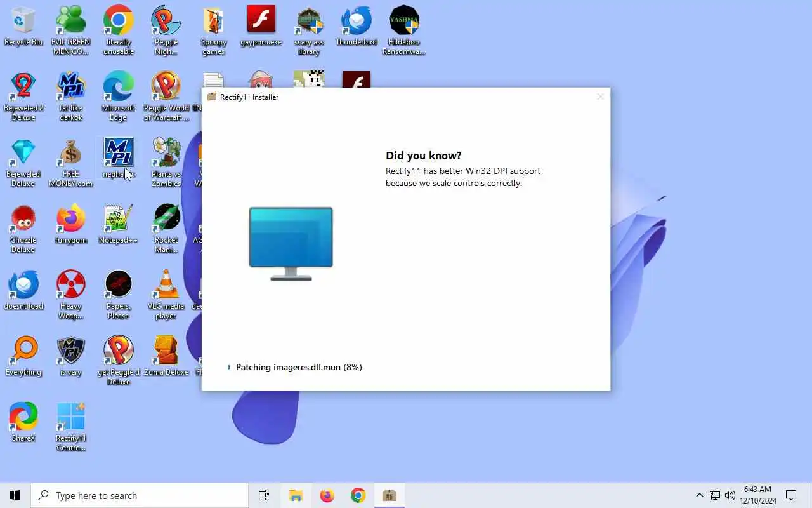Select the scary ass library shortcut

pyautogui.click(x=309, y=30)
